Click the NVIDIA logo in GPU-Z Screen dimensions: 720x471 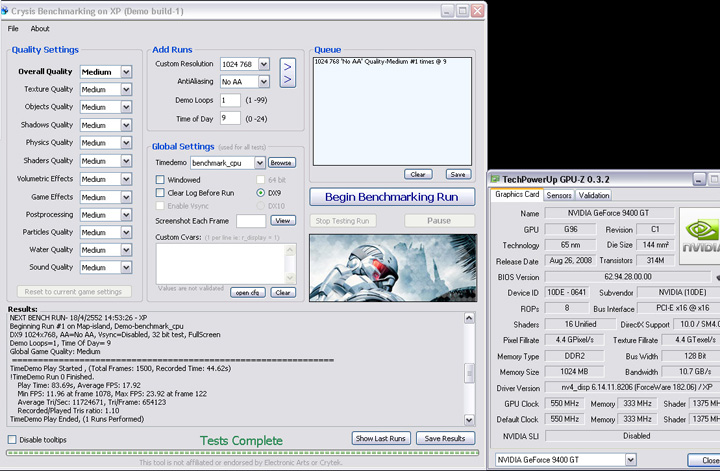pos(700,236)
